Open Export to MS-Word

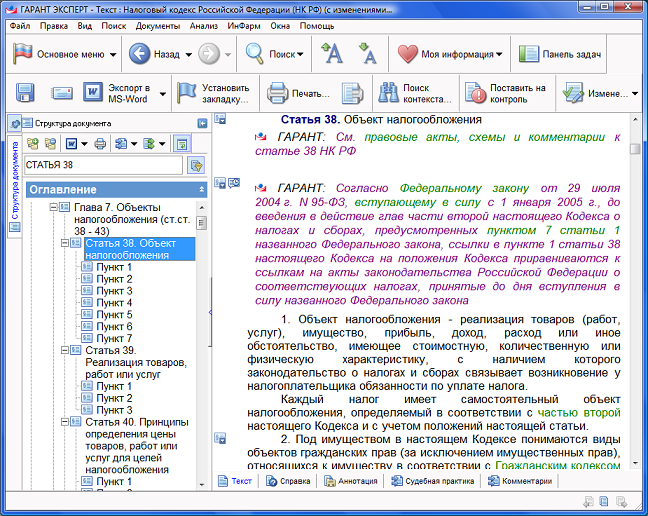coord(94,93)
